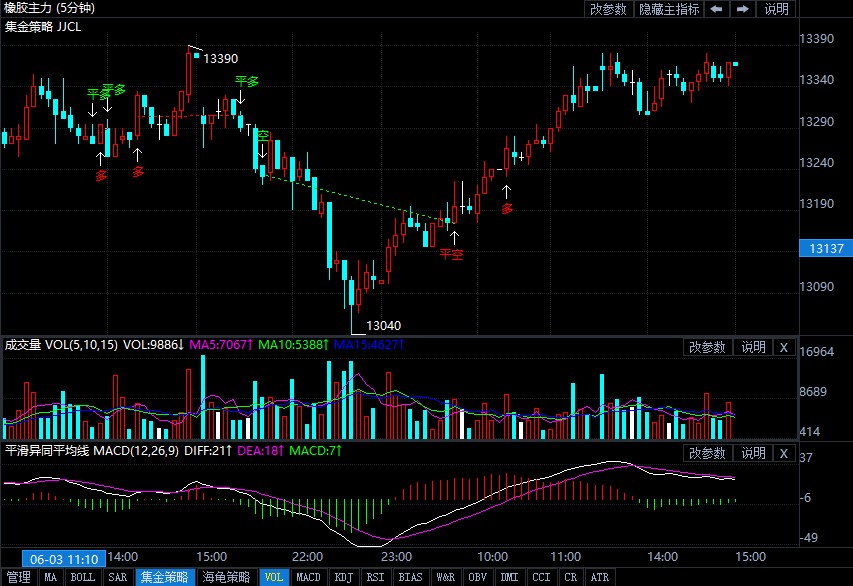Click 改参数 in the MACD panel
Image resolution: width=853 pixels, height=586 pixels.
pos(706,453)
